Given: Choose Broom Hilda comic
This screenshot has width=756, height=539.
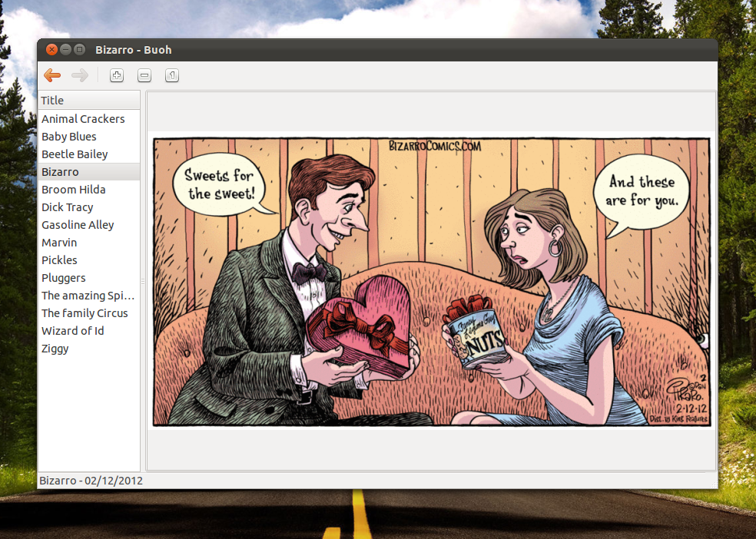Looking at the screenshot, I should click(x=89, y=190).
